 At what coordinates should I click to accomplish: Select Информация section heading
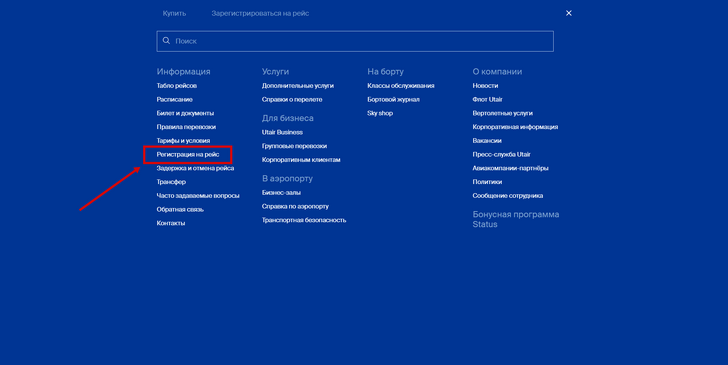183,72
